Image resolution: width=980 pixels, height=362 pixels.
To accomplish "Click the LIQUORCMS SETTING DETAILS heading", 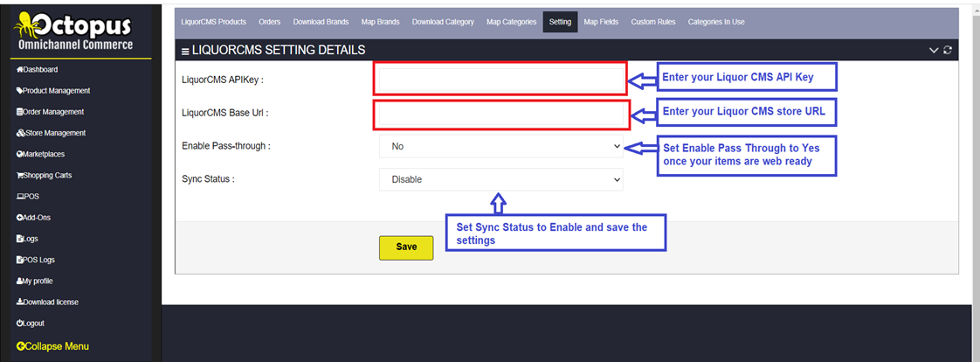I will tap(279, 50).
